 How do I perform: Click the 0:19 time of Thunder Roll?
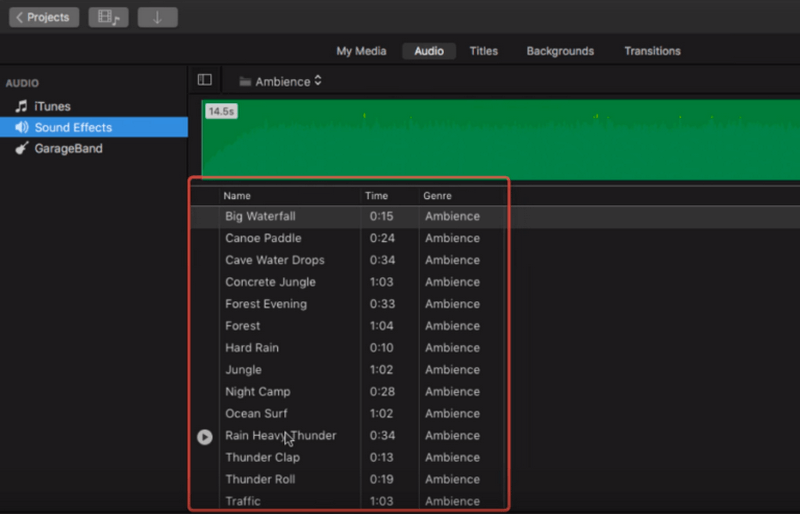click(x=382, y=480)
